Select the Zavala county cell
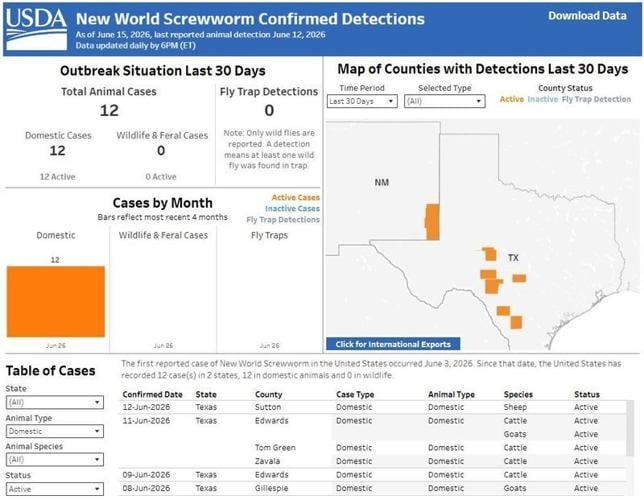 pyautogui.click(x=267, y=461)
